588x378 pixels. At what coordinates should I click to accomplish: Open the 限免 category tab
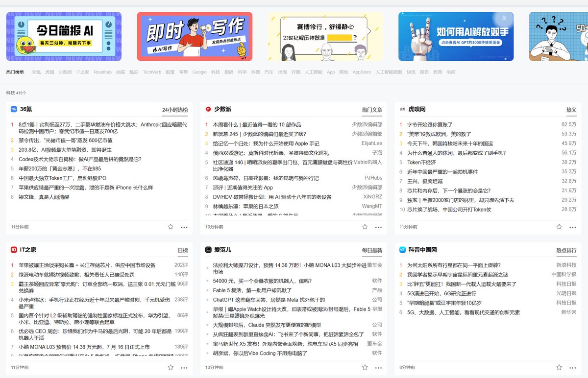pos(343,72)
